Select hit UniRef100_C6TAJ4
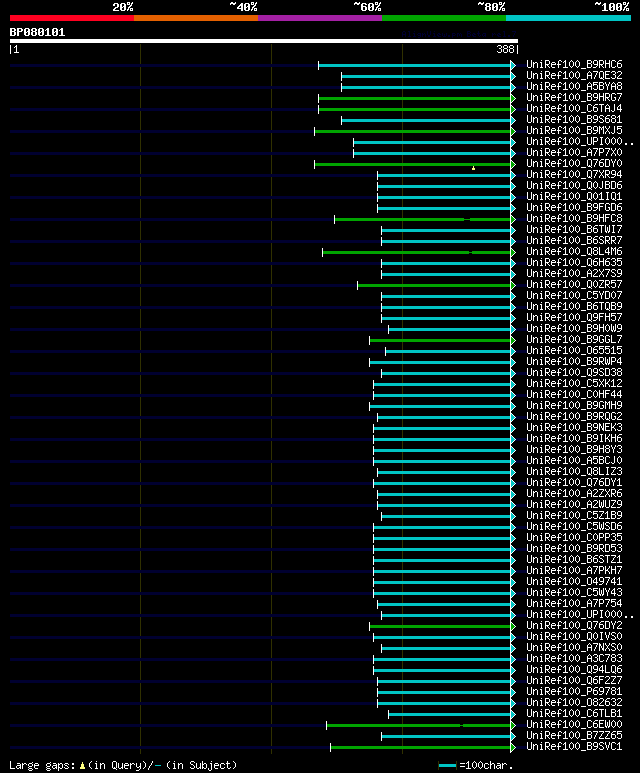Viewport: 640px width, 773px height. click(574, 108)
